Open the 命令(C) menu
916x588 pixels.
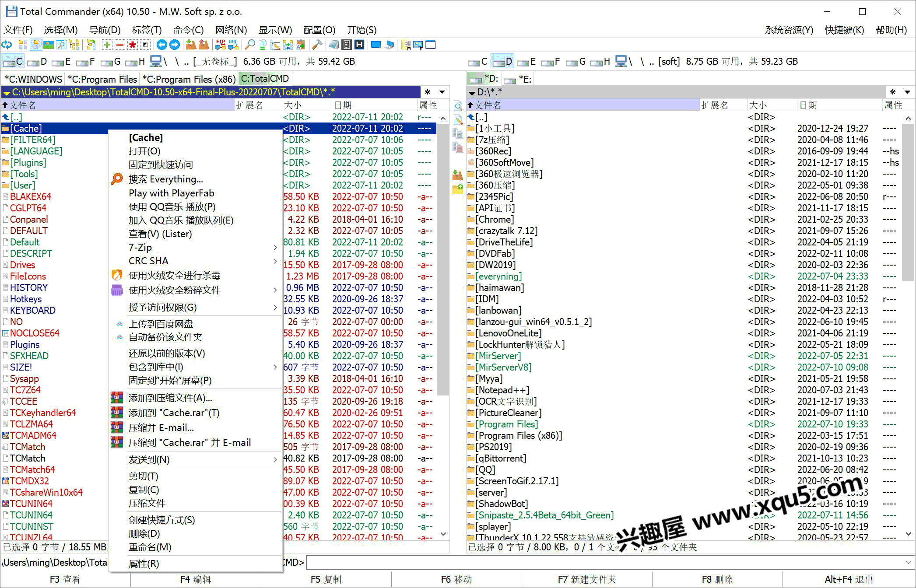click(188, 30)
